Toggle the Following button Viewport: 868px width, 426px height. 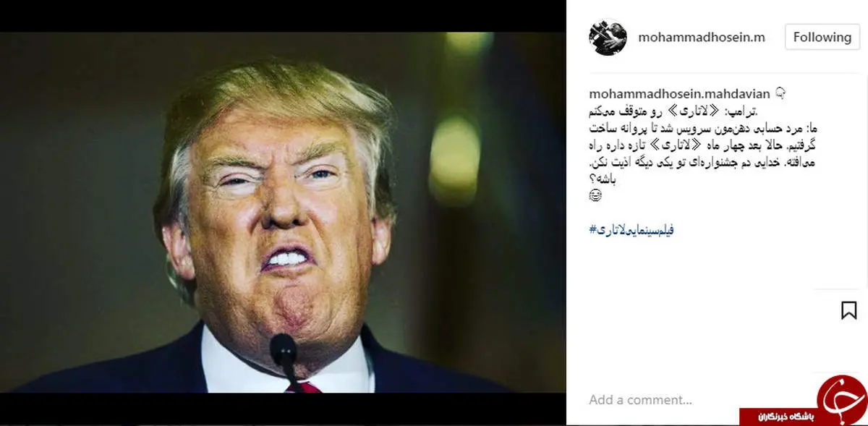click(x=822, y=37)
